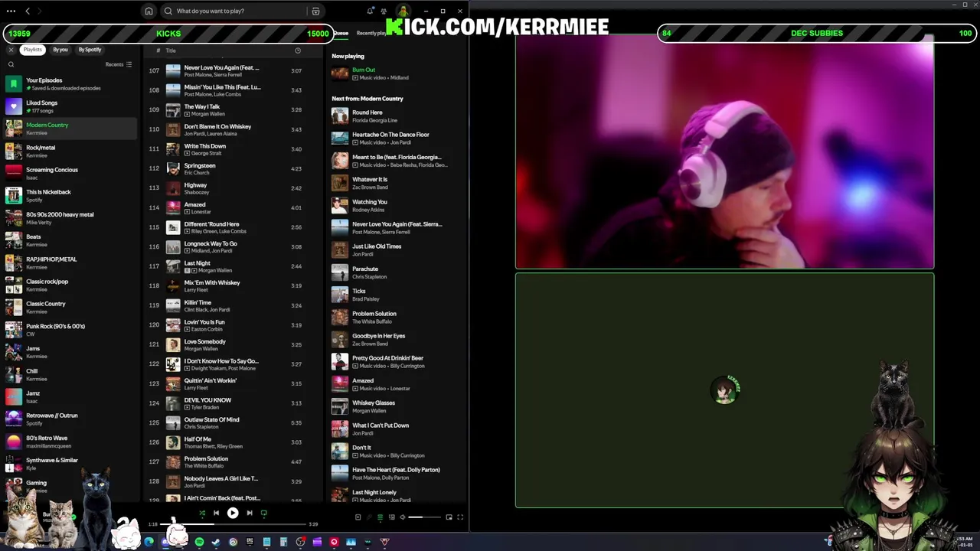This screenshot has height=551, width=980.
Task: Open the Punk Rock (90's & 00's) playlist
Action: 70,330
